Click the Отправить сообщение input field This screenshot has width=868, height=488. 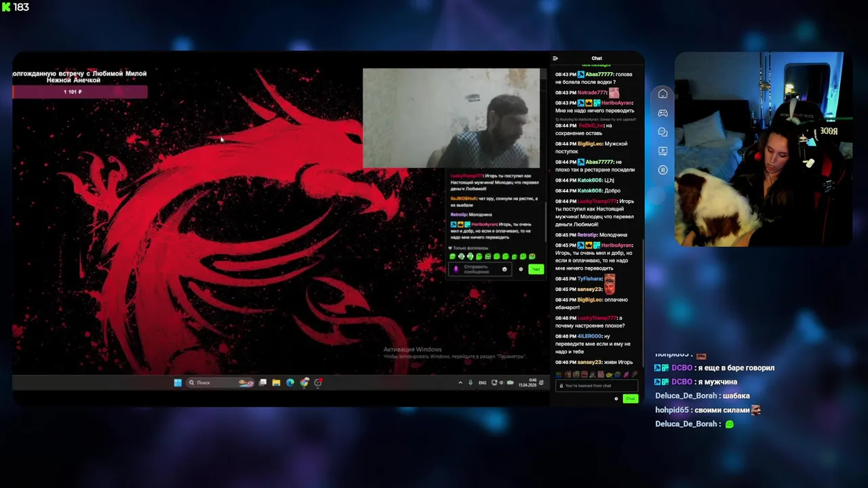pyautogui.click(x=479, y=269)
